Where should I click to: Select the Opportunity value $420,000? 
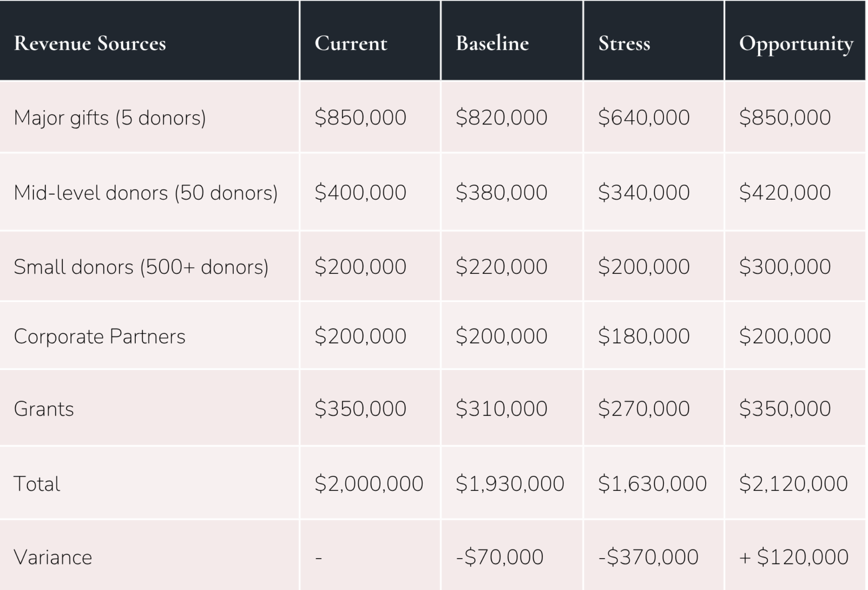tap(785, 193)
